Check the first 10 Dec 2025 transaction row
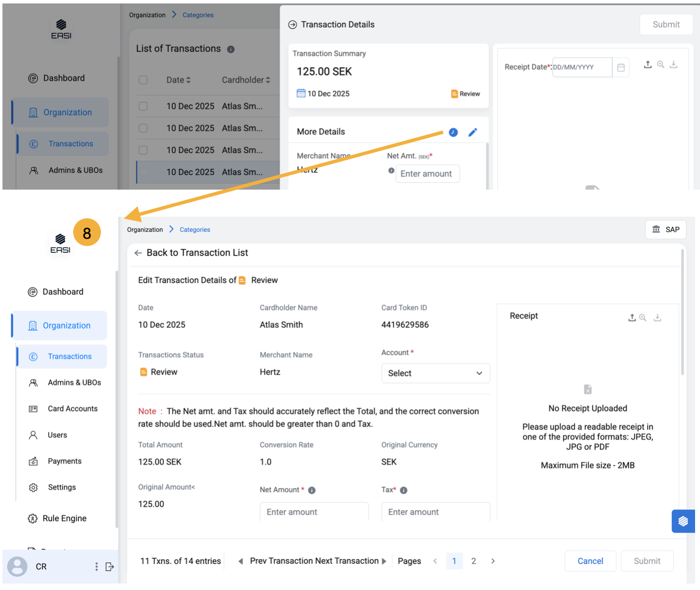Image resolution: width=700 pixels, height=590 pixels. click(x=143, y=106)
